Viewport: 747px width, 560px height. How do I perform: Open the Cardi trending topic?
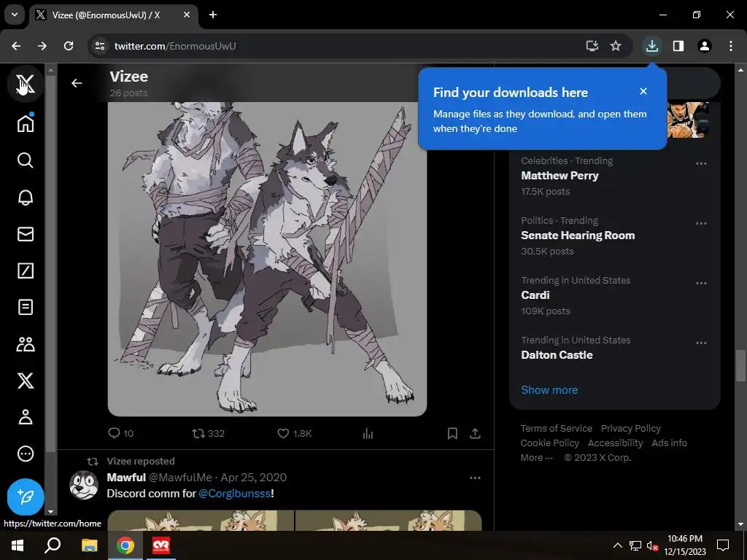pos(535,295)
